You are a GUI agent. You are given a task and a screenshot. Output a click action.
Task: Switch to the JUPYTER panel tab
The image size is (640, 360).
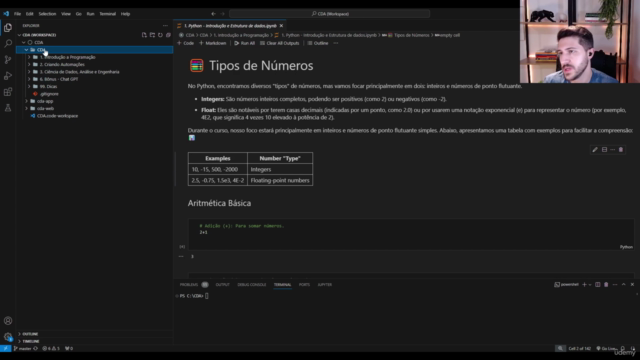[324, 284]
